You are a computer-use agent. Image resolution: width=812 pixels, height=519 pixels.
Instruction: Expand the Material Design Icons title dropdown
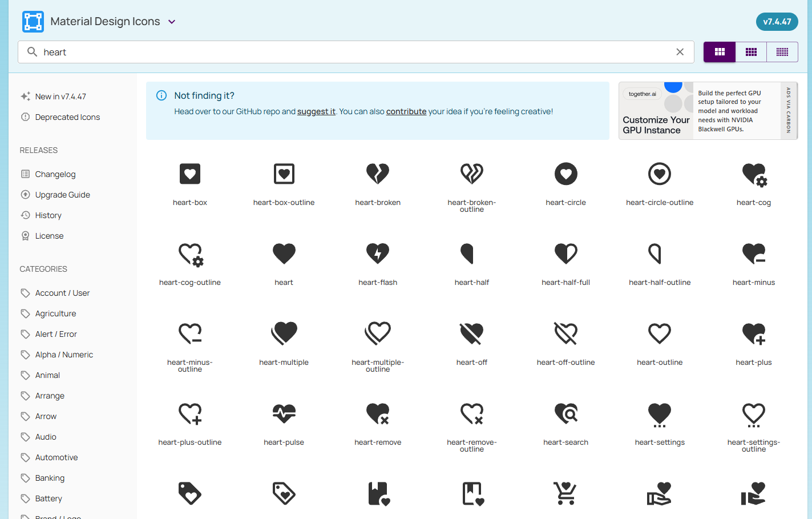click(x=171, y=21)
